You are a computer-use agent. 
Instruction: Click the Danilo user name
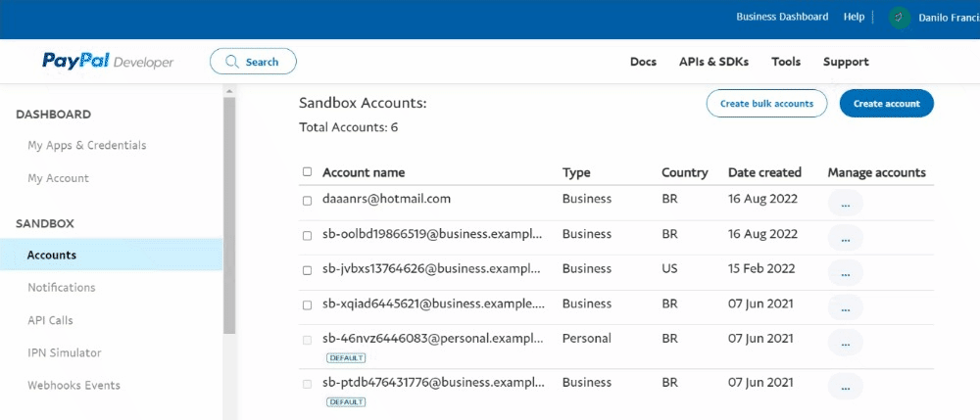(x=949, y=18)
